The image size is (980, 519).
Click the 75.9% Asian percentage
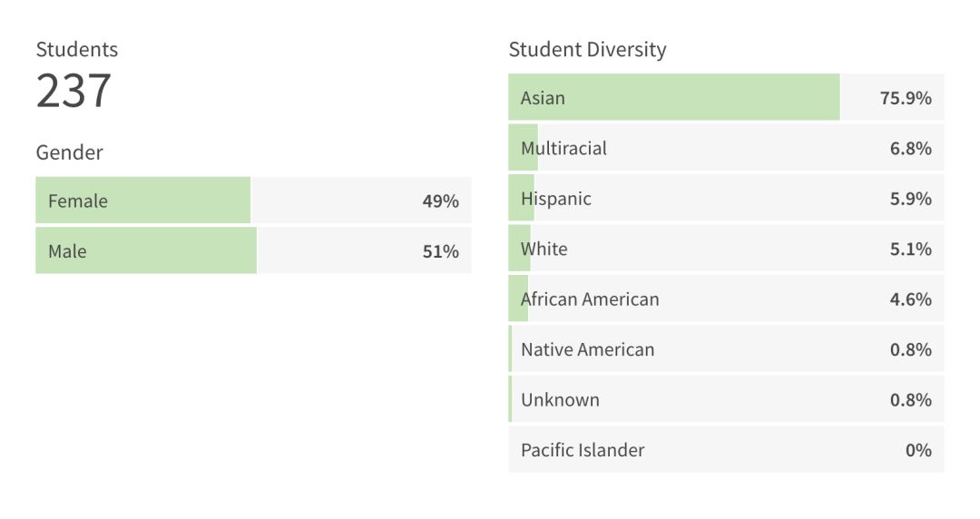pyautogui.click(x=906, y=98)
